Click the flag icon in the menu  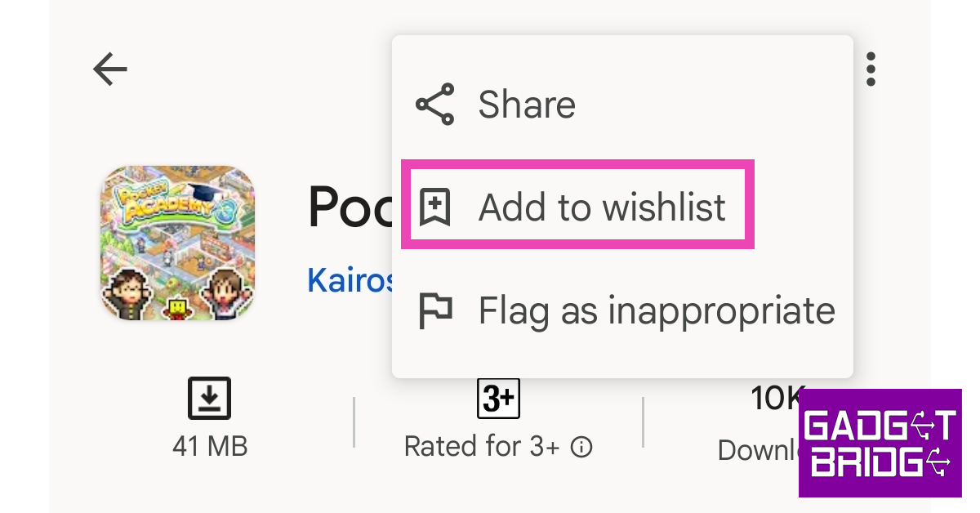(x=434, y=310)
